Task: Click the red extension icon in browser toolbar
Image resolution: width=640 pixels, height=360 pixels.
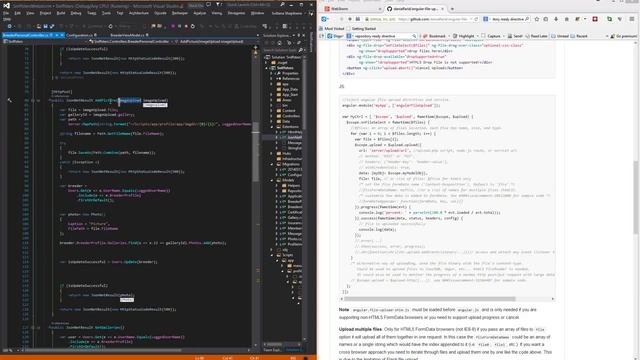Action: tap(595, 19)
